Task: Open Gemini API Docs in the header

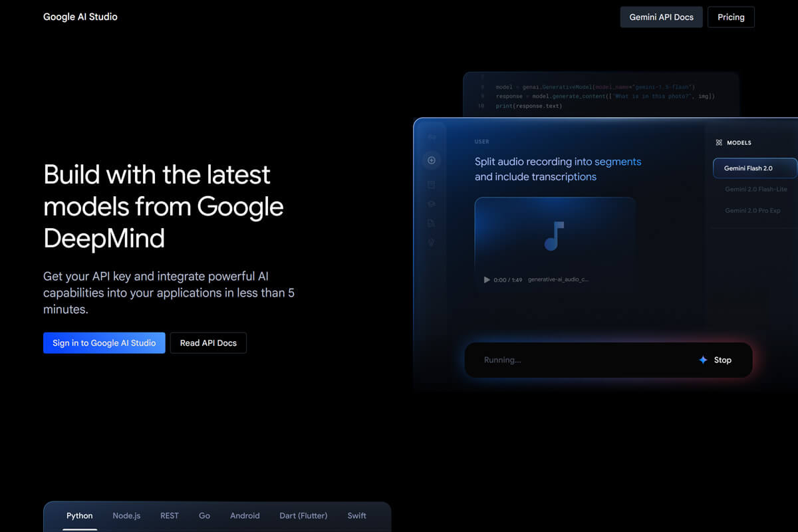Action: (x=661, y=17)
